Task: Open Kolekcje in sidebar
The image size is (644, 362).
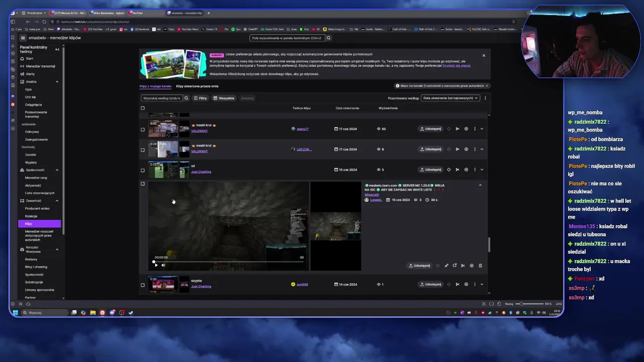Action: pyautogui.click(x=31, y=216)
